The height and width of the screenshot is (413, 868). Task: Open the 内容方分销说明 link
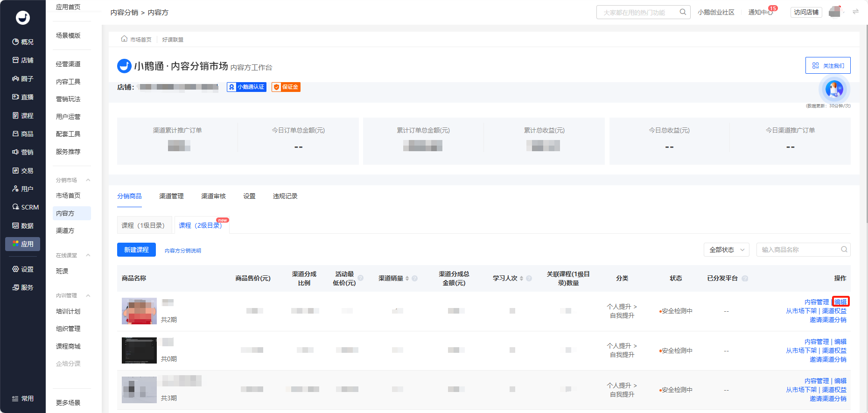tap(183, 251)
